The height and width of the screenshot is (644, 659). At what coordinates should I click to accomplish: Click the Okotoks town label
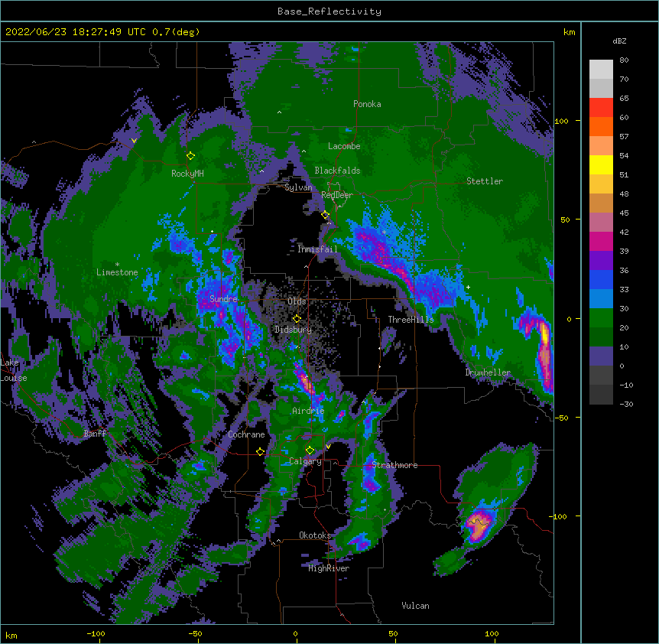click(x=315, y=535)
